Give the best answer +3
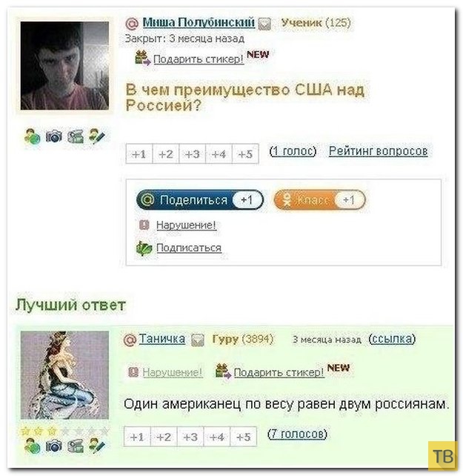463x476 pixels. [190, 437]
